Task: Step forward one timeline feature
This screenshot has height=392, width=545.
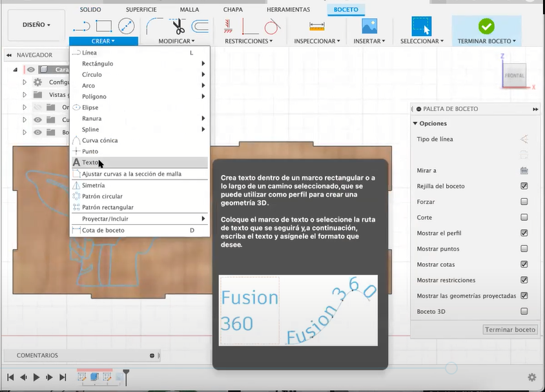Action: coord(49,377)
